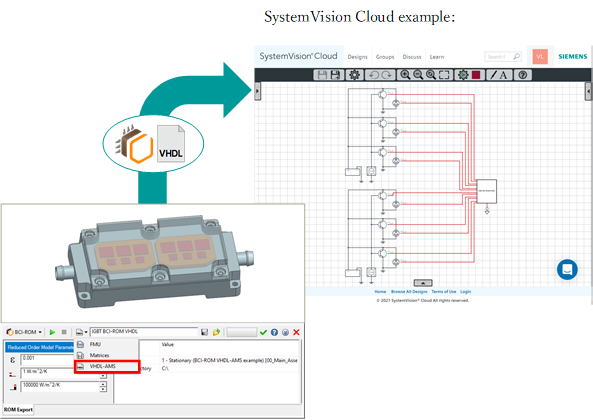Expand the left side panel of schematic
This screenshot has height=420, width=593.
pos(257,91)
